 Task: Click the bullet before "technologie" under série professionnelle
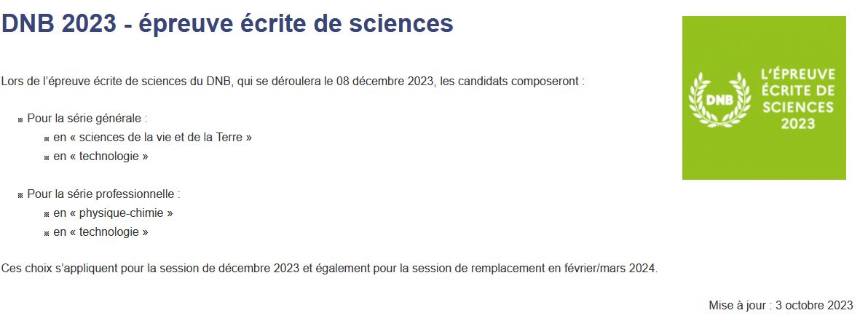point(47,233)
